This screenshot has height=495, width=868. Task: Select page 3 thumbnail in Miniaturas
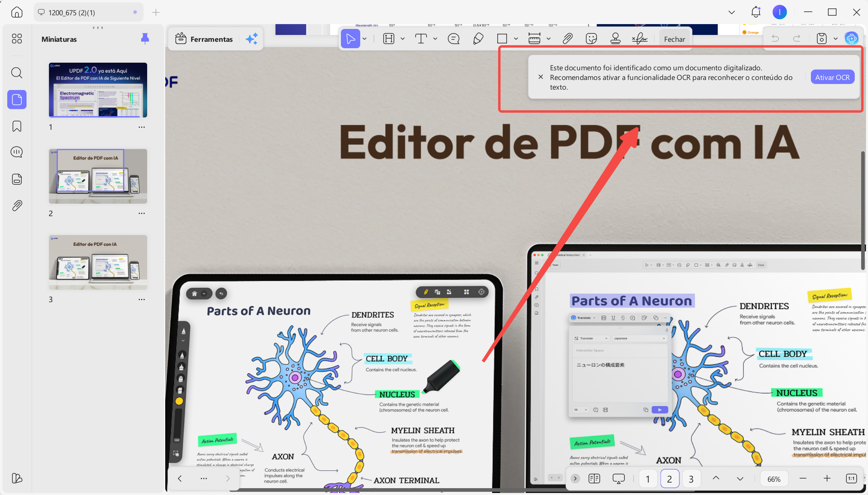(98, 262)
